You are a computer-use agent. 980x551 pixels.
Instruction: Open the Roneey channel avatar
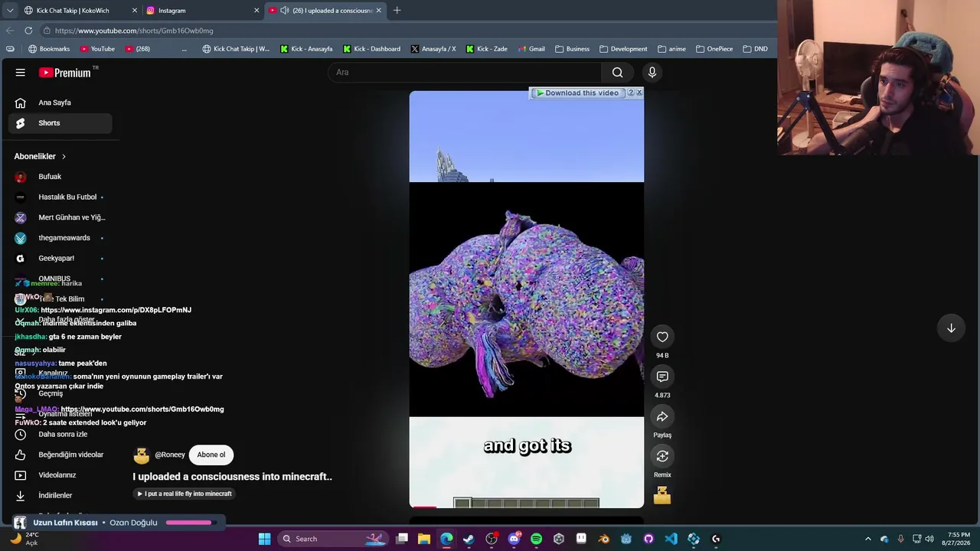point(141,455)
